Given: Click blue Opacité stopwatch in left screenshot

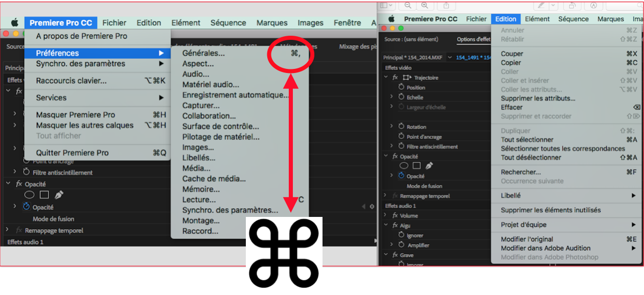Looking at the screenshot, I should coord(27,207).
